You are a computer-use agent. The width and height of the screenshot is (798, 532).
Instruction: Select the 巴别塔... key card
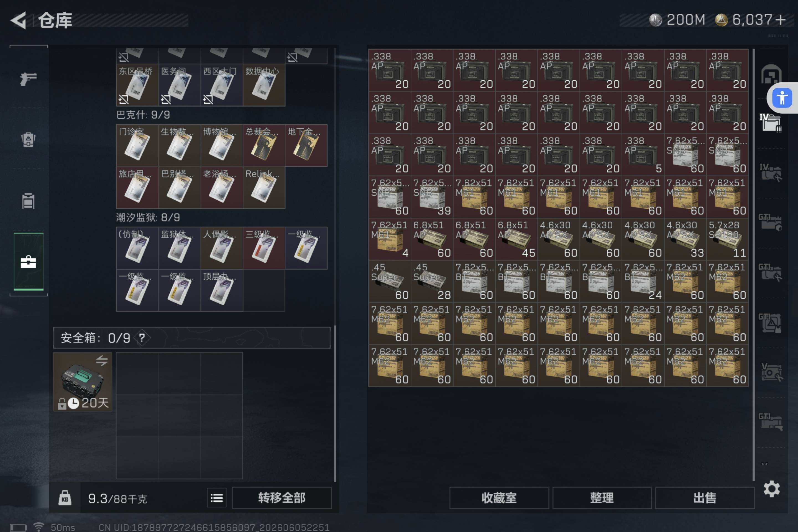(180, 188)
